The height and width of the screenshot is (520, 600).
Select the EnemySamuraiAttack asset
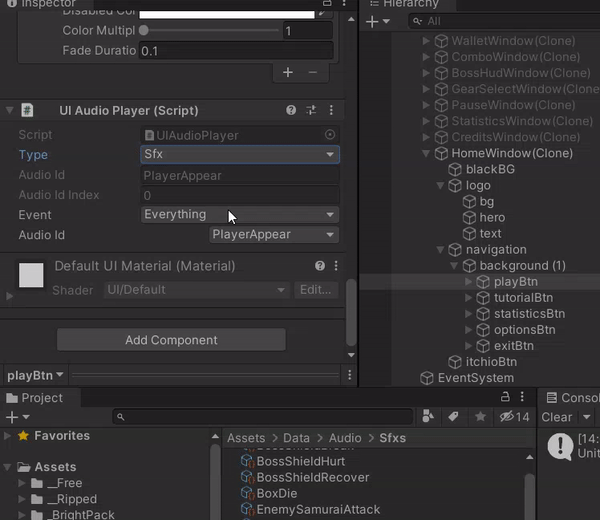pos(311,510)
